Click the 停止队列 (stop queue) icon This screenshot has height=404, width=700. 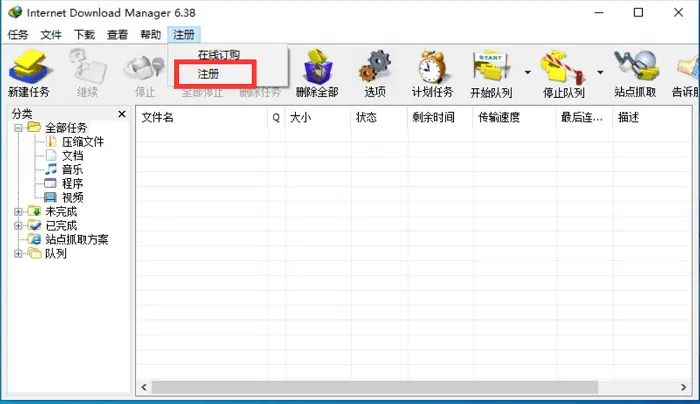(x=563, y=67)
